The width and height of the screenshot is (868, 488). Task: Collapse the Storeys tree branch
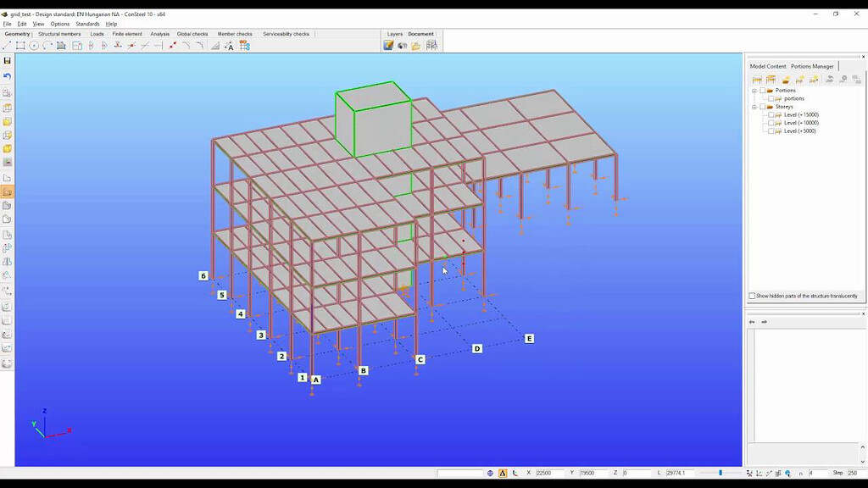(x=754, y=107)
